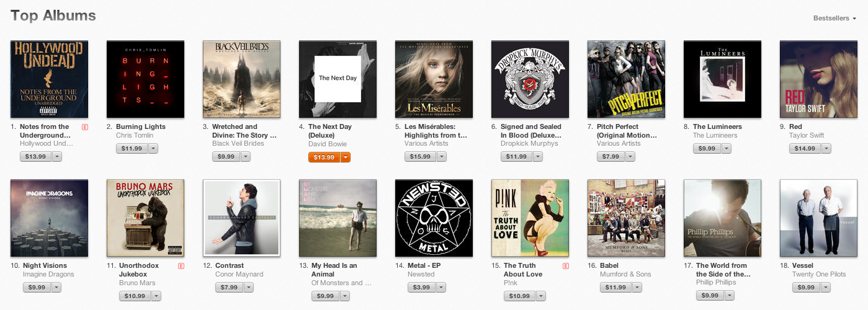Open the Bestsellers sort dropdown
868x310 pixels.
[x=834, y=19]
